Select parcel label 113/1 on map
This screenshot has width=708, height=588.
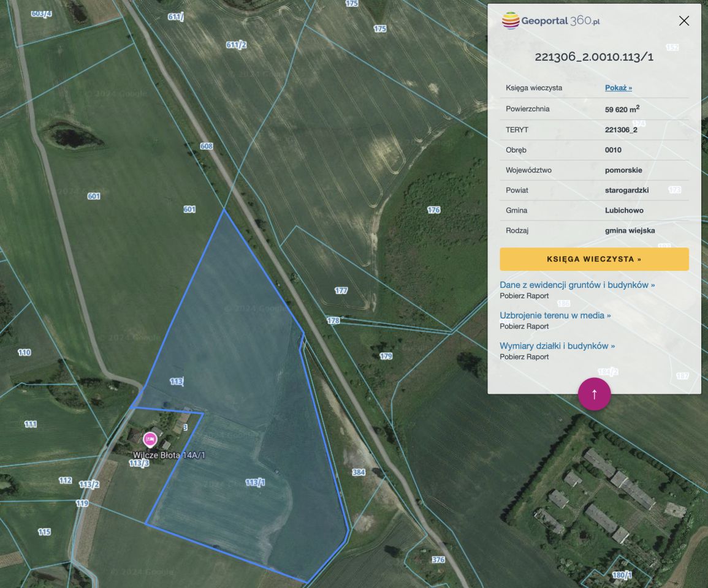pyautogui.click(x=255, y=483)
